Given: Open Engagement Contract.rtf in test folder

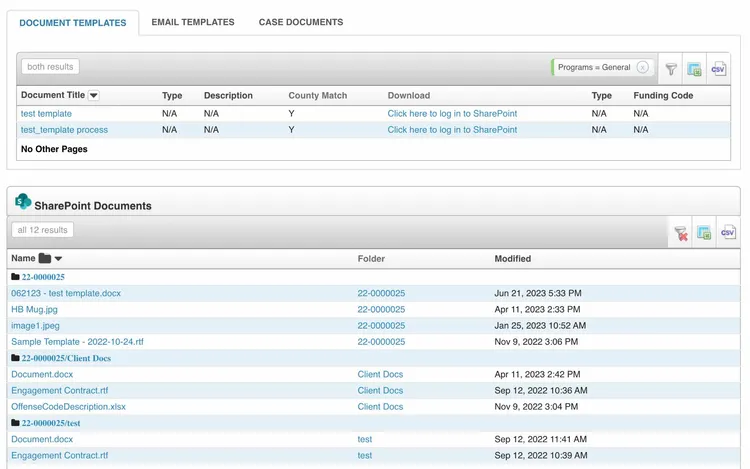Looking at the screenshot, I should [x=60, y=456].
